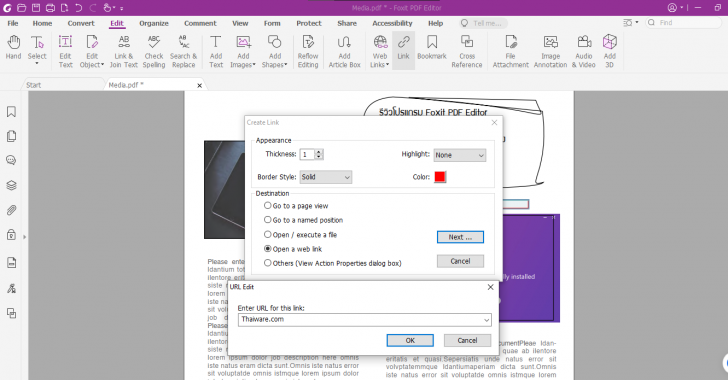
Task: Click OK in the URL Edit dialog
Action: pyautogui.click(x=410, y=341)
